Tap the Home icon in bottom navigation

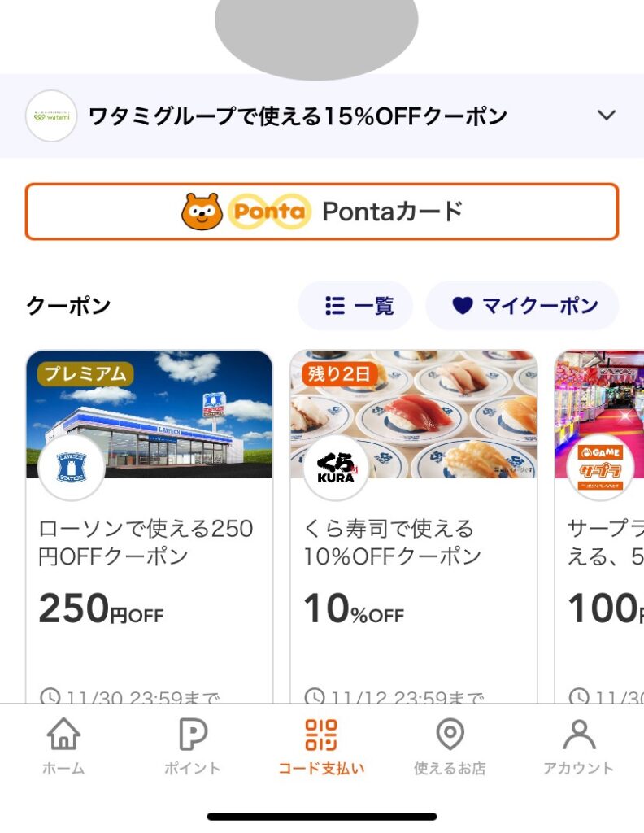point(63,735)
